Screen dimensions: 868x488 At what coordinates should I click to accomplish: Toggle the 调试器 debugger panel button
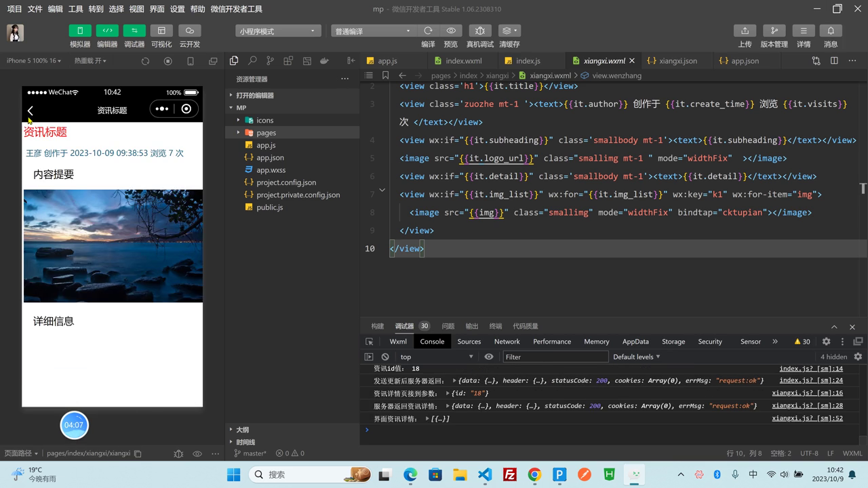tap(134, 30)
